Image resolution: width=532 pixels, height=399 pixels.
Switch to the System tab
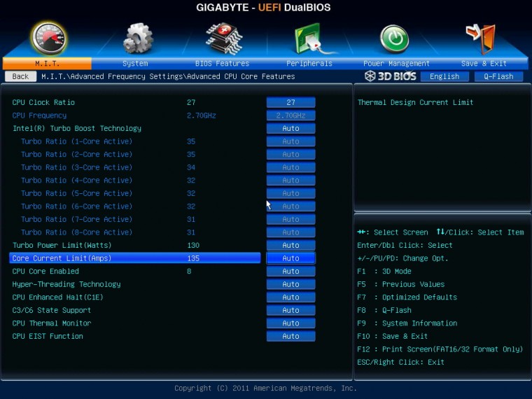point(135,64)
